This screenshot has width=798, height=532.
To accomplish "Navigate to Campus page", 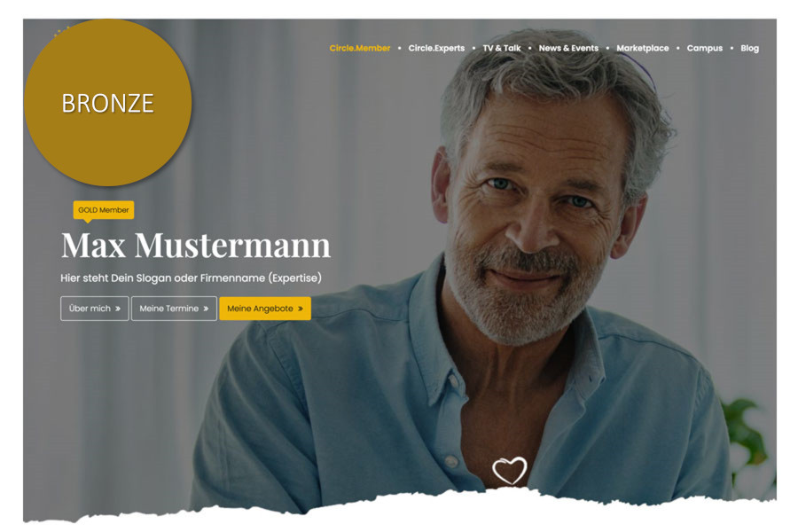I will click(705, 48).
